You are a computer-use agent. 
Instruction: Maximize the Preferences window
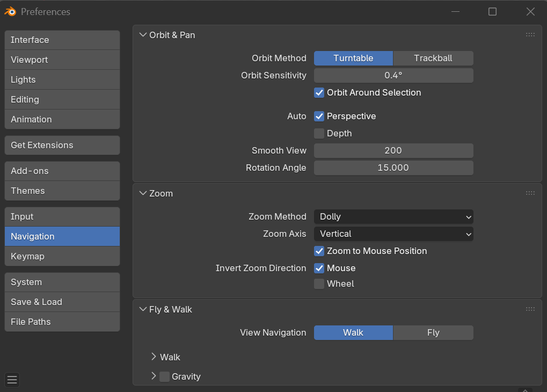492,11
